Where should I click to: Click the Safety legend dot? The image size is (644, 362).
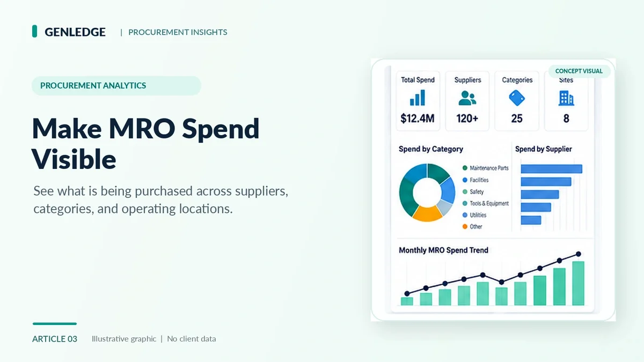point(465,192)
